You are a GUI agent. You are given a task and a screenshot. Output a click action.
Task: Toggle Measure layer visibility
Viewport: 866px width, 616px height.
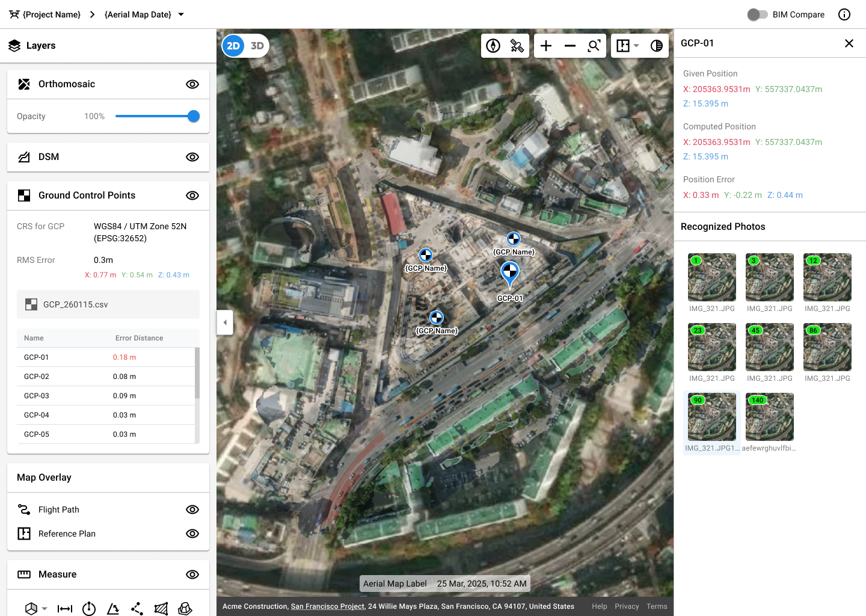click(192, 574)
